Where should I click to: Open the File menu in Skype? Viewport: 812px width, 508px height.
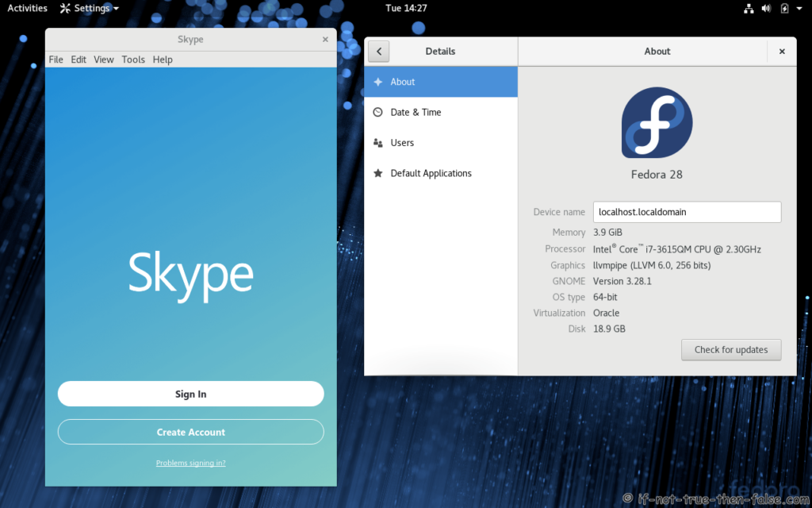pyautogui.click(x=56, y=60)
